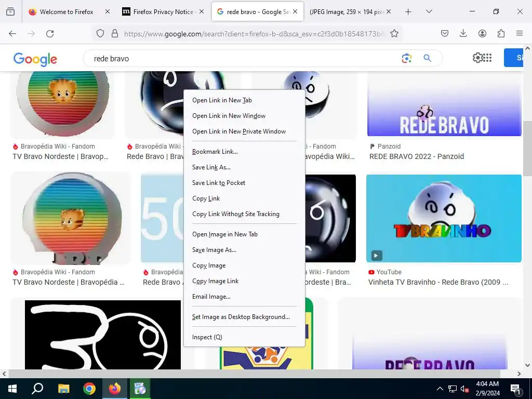This screenshot has width=532, height=399.
Task: Click the Copy Link menu entry
Action: tap(244, 198)
